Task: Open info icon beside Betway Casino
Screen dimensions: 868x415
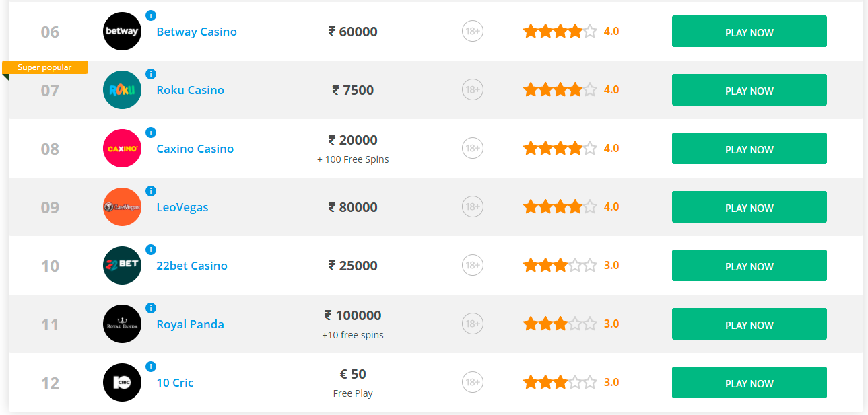Action: [151, 15]
